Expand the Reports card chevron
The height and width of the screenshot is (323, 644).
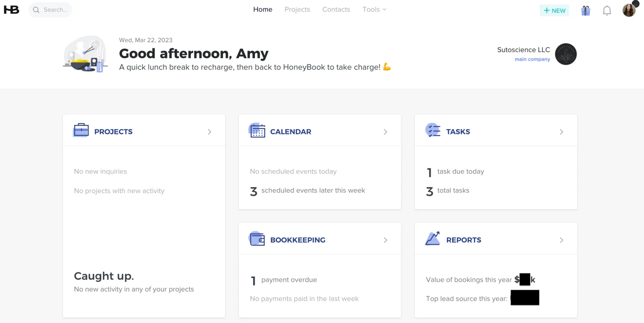tap(562, 240)
